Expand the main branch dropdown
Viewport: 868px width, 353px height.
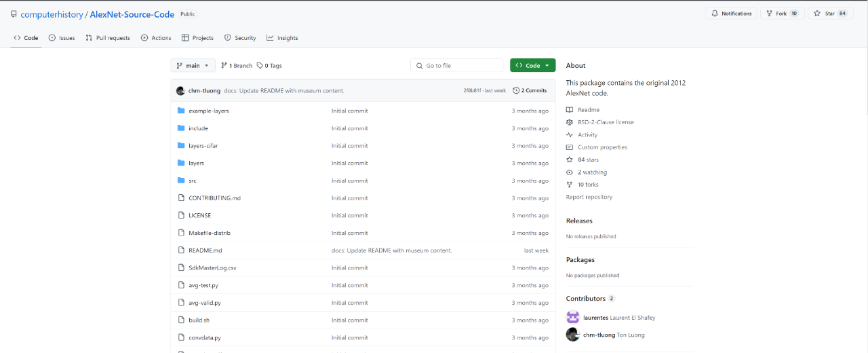point(193,66)
